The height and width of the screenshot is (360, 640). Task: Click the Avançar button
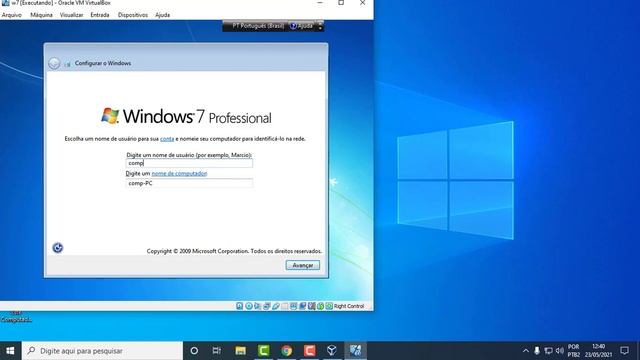[x=302, y=265]
